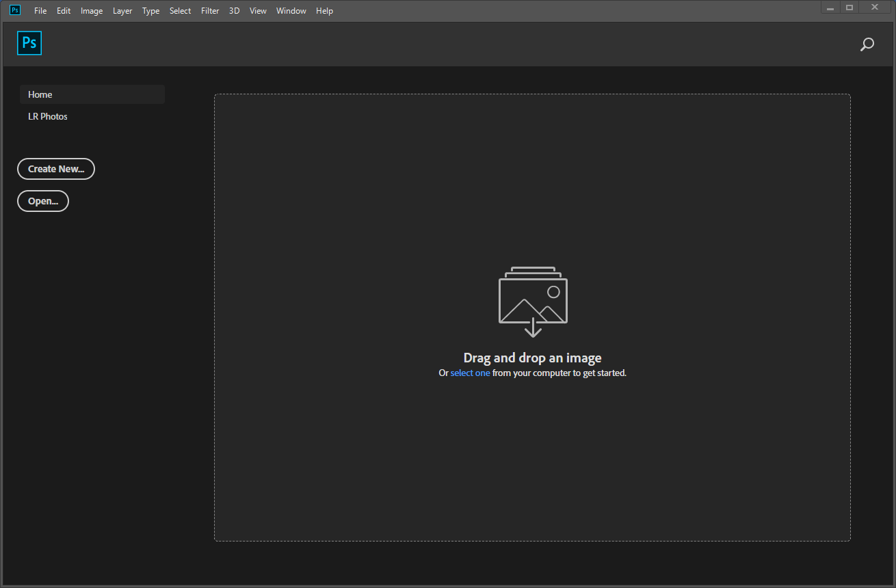Click the small Ps icon in title bar

pos(14,10)
